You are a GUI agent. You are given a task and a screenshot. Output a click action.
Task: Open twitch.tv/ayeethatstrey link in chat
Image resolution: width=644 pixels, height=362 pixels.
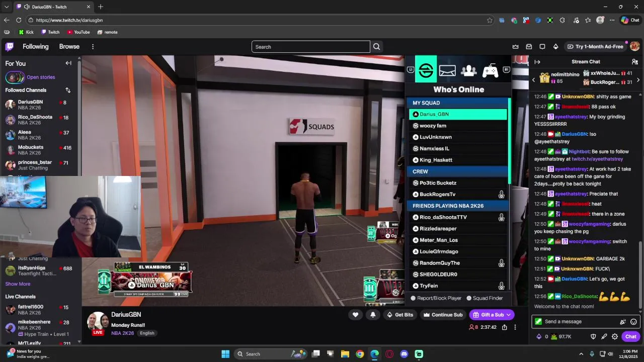tap(597, 159)
